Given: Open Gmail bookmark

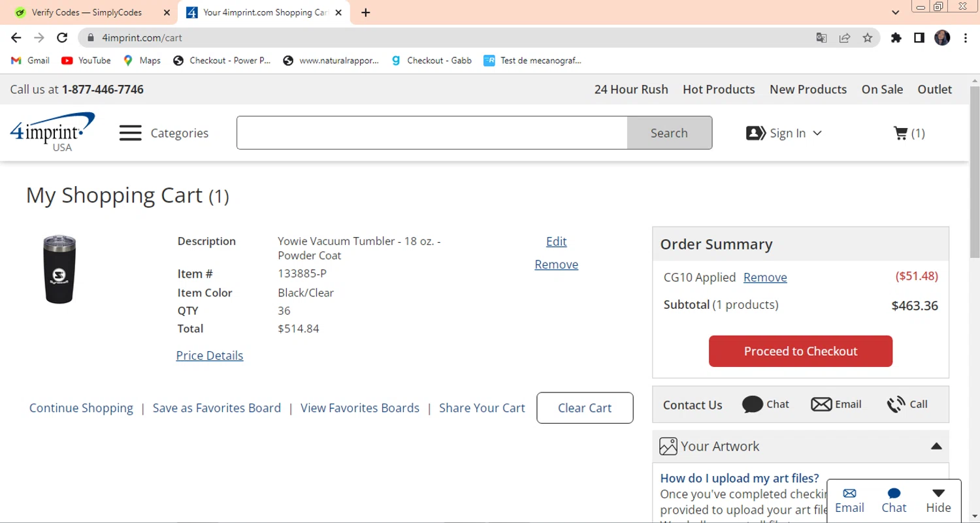Looking at the screenshot, I should (x=30, y=60).
